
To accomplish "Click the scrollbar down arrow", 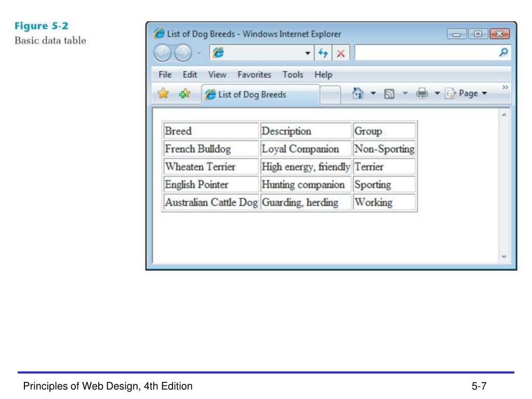I will 504,257.
